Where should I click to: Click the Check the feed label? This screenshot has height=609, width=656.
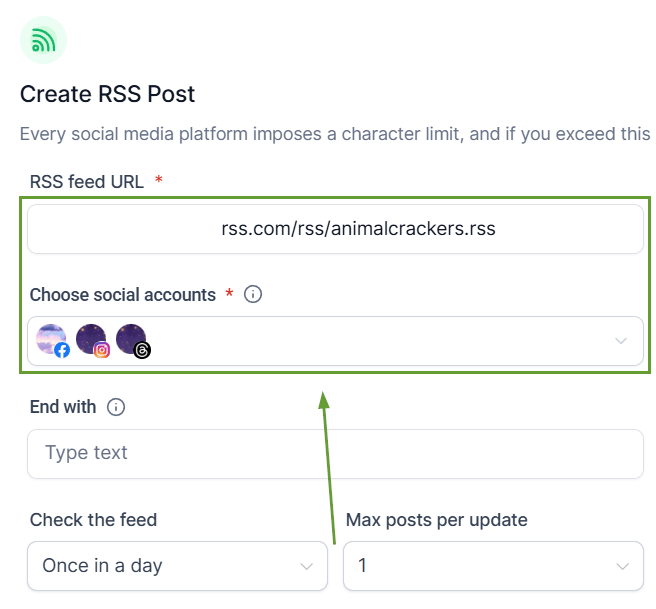click(x=93, y=519)
